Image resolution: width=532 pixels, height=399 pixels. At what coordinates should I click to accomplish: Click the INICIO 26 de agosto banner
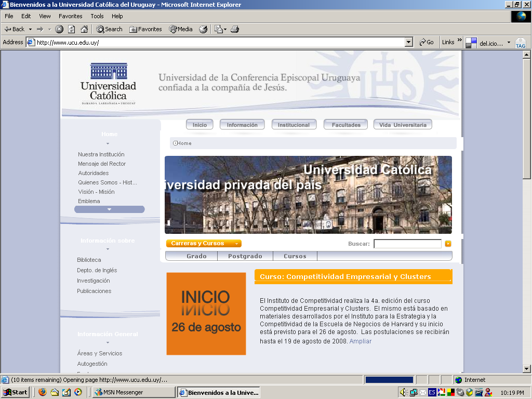206,314
